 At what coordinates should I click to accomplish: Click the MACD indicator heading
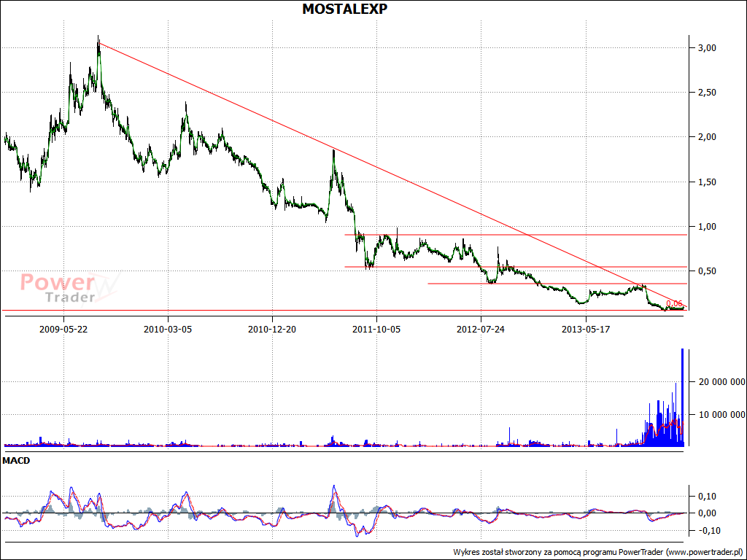coord(16,461)
